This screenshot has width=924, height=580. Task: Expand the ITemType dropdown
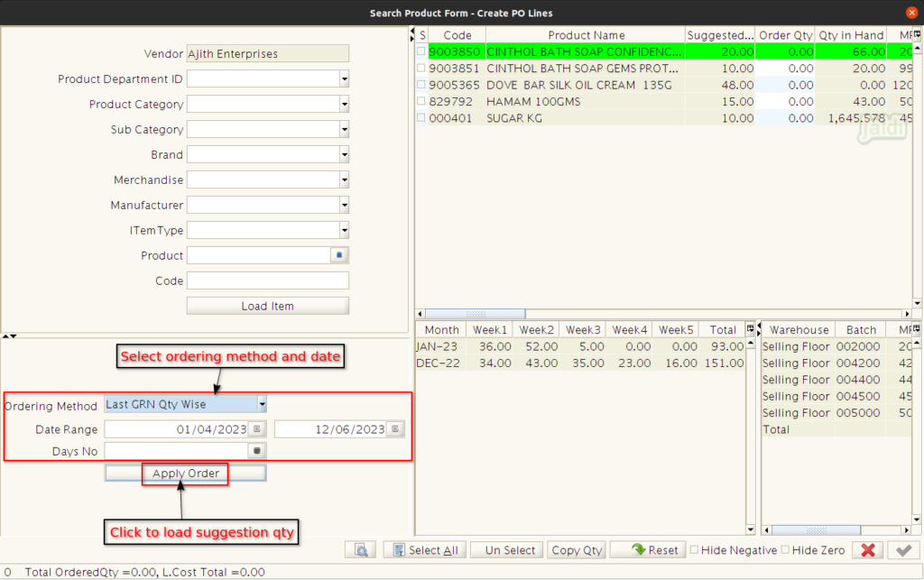click(x=344, y=230)
